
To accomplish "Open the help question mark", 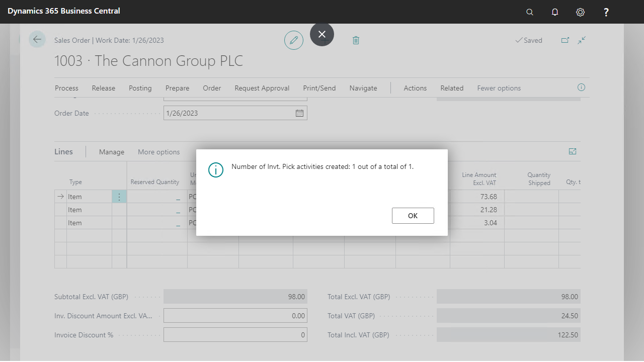I will pos(606,12).
